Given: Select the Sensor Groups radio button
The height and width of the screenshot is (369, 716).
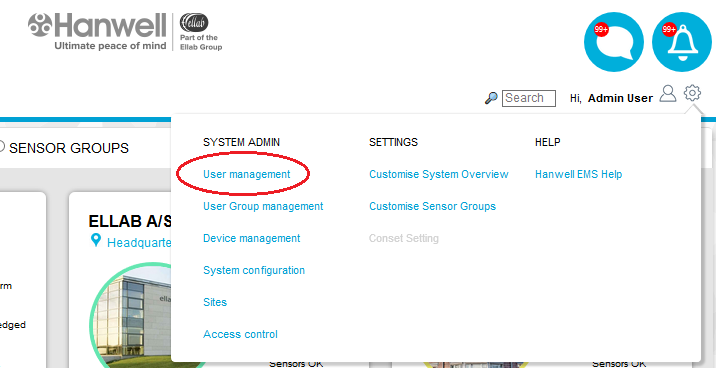Looking at the screenshot, I should point(1,147).
